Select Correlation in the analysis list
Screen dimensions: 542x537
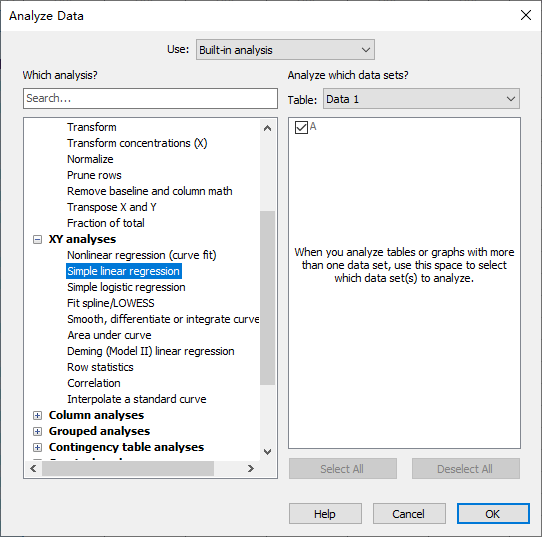(x=94, y=384)
